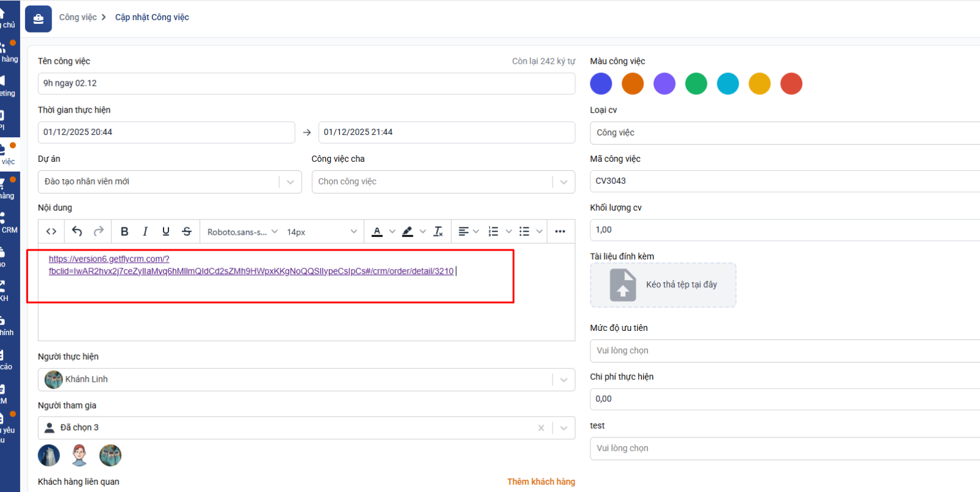Toggle italic formatting in editor
This screenshot has height=492, width=980.
tap(145, 232)
